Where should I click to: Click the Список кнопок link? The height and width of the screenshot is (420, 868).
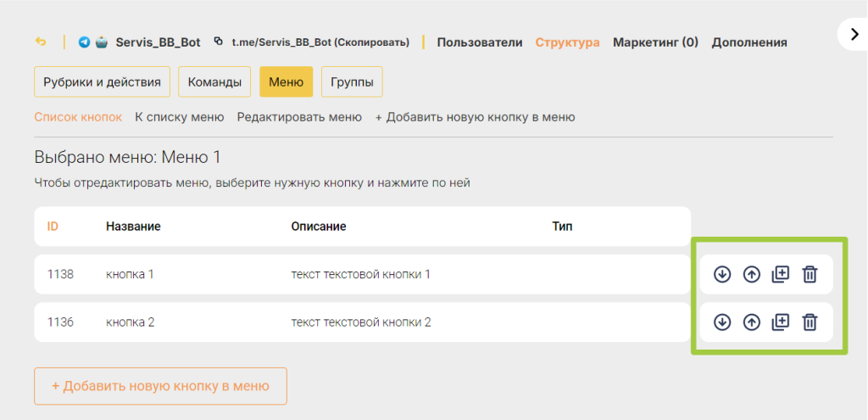78,117
